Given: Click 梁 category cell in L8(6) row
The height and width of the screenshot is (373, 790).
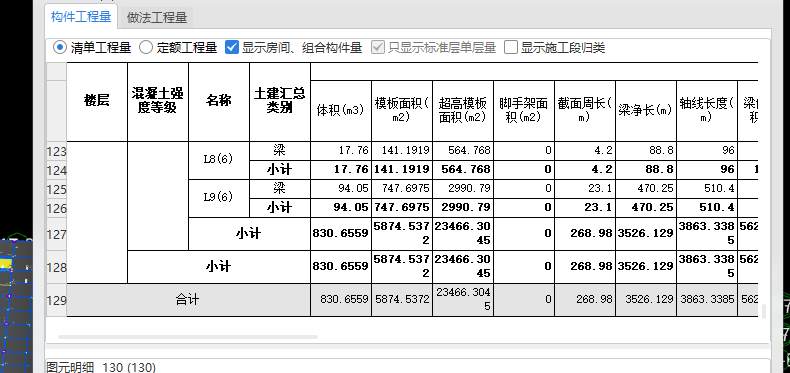Looking at the screenshot, I should [280, 150].
